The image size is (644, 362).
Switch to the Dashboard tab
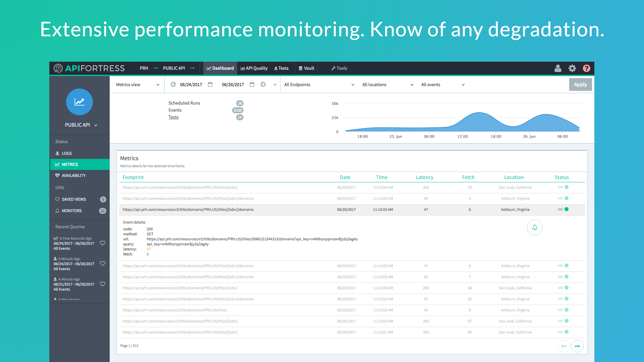click(x=220, y=68)
